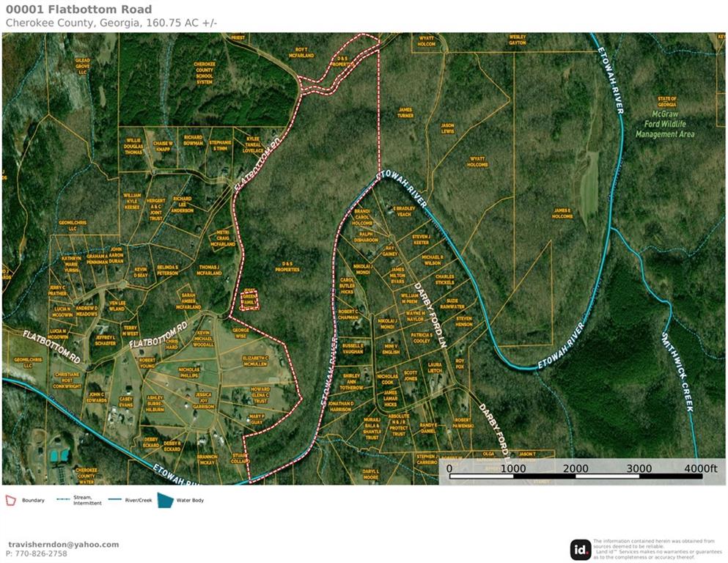Click the small red-outlined Family parcel box
The image size is (728, 563).
tap(250, 301)
